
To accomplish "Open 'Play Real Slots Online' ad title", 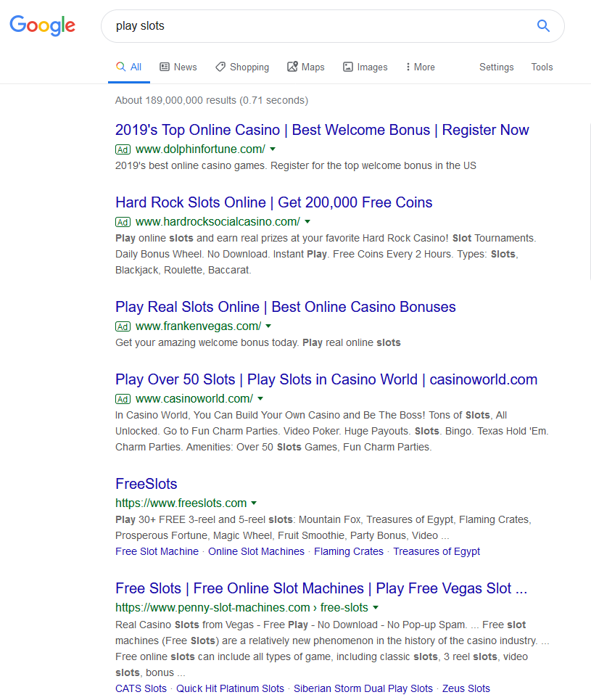I will point(285,307).
